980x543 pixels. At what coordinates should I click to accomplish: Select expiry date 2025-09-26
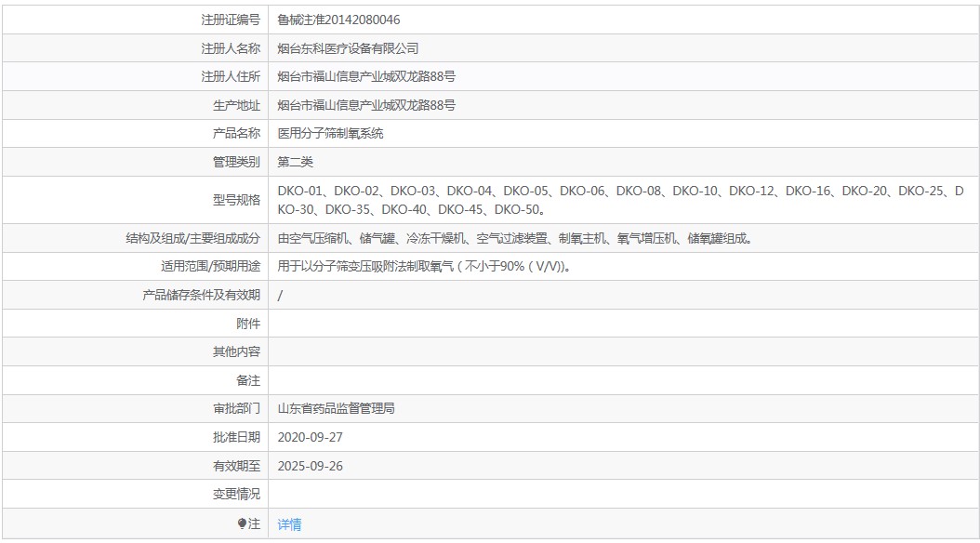pos(310,466)
